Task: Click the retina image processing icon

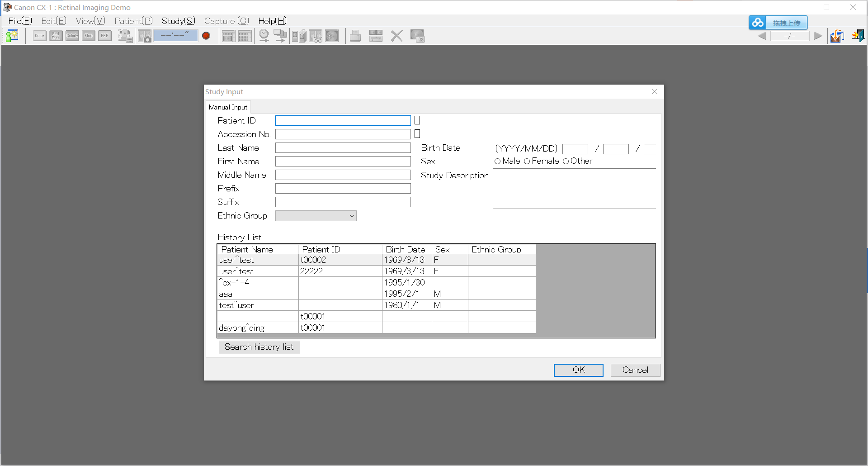Action: [x=332, y=36]
